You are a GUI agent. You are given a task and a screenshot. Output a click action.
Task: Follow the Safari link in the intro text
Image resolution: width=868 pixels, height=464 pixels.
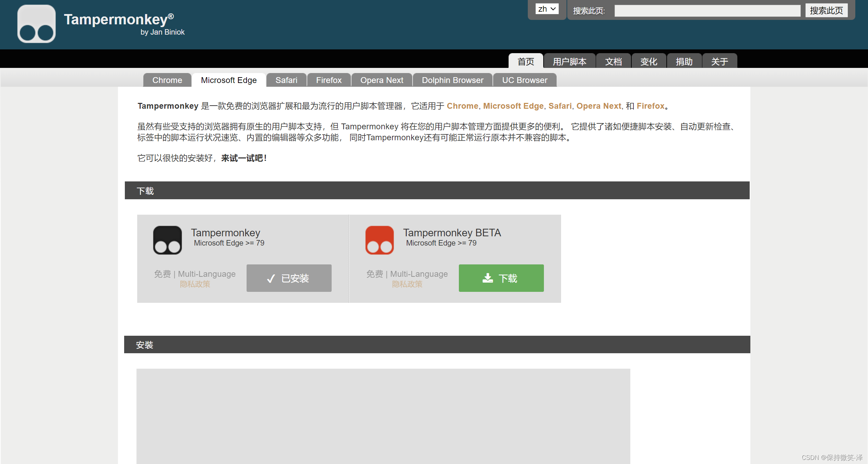pyautogui.click(x=560, y=106)
